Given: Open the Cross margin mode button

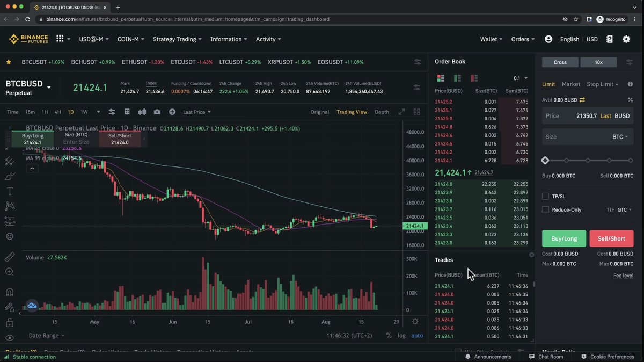Looking at the screenshot, I should pos(560,62).
